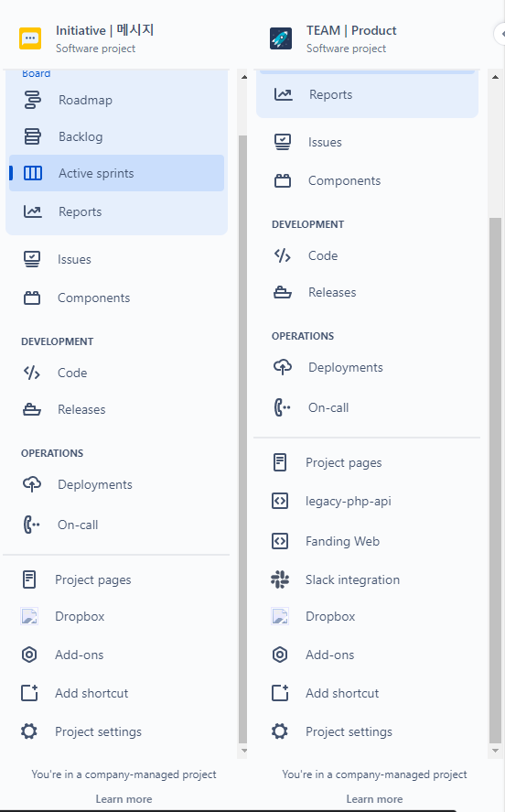This screenshot has width=505, height=812.
Task: Click the Components icon in TEAM Product sidebar
Action: (x=283, y=180)
